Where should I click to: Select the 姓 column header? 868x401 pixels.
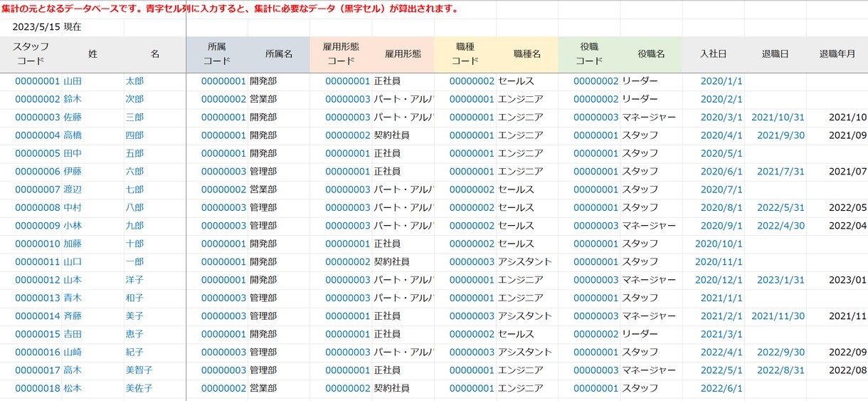coord(93,54)
